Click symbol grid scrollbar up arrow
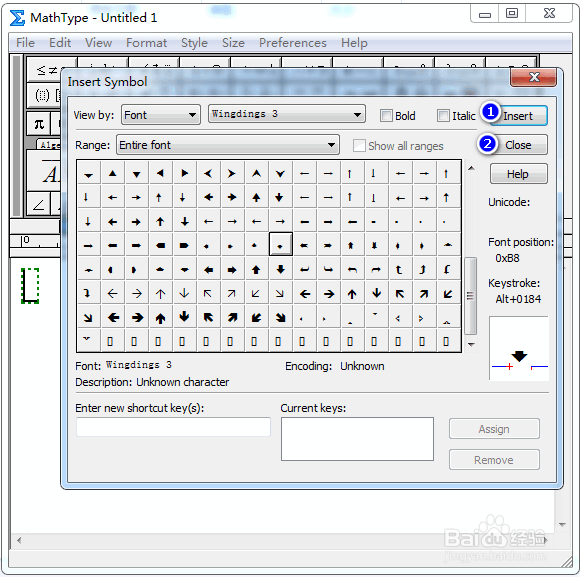The image size is (580, 577). (x=471, y=169)
